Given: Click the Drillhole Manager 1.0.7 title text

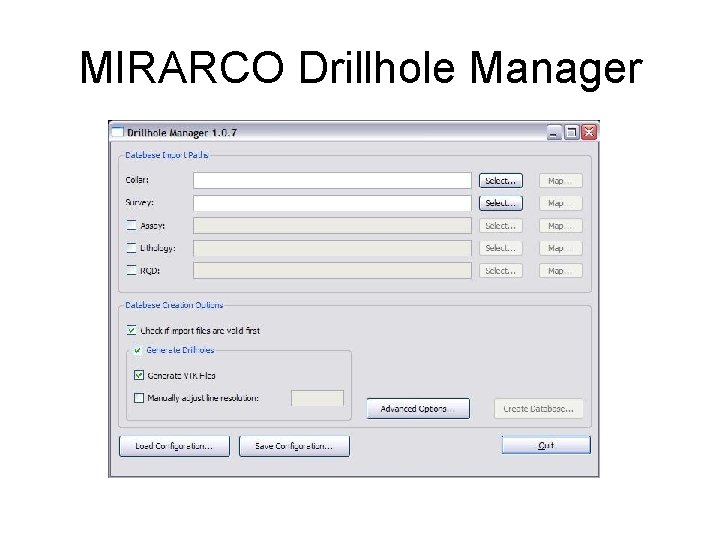Looking at the screenshot, I should [x=182, y=133].
